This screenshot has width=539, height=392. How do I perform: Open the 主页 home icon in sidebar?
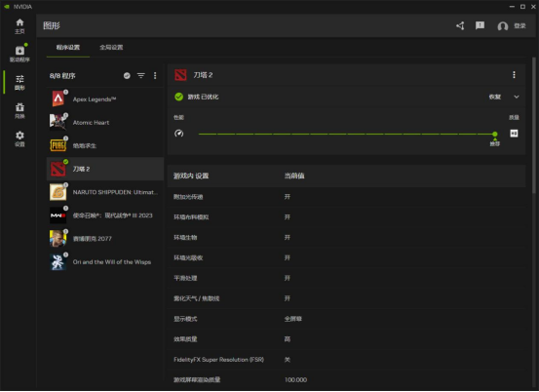19,26
